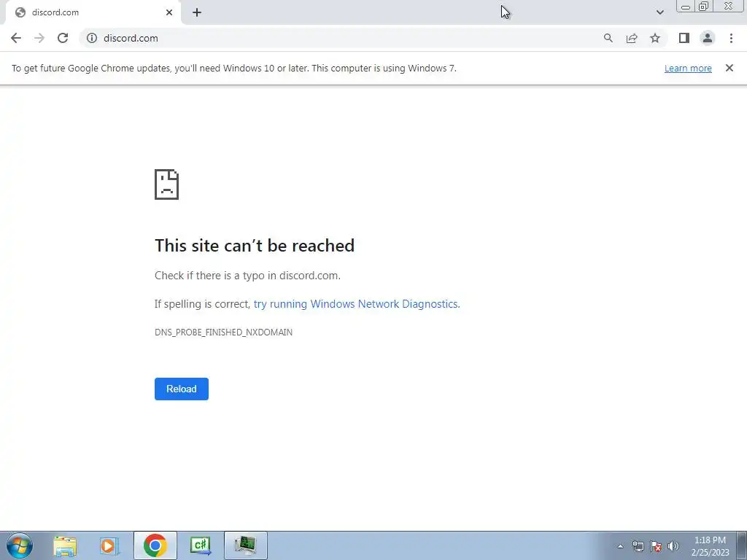Click the sad page error icon
747x560 pixels.
[167, 184]
